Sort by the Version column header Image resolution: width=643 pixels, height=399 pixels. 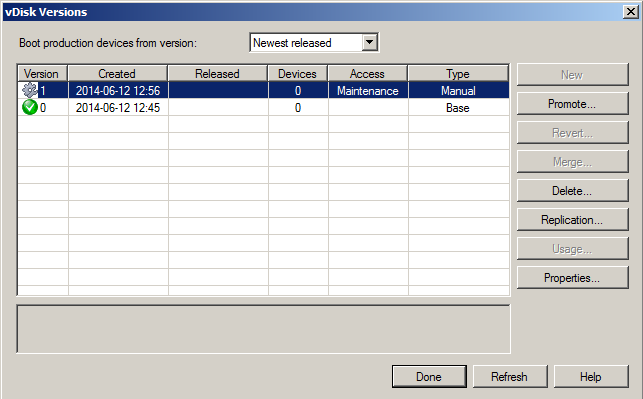[x=43, y=74]
